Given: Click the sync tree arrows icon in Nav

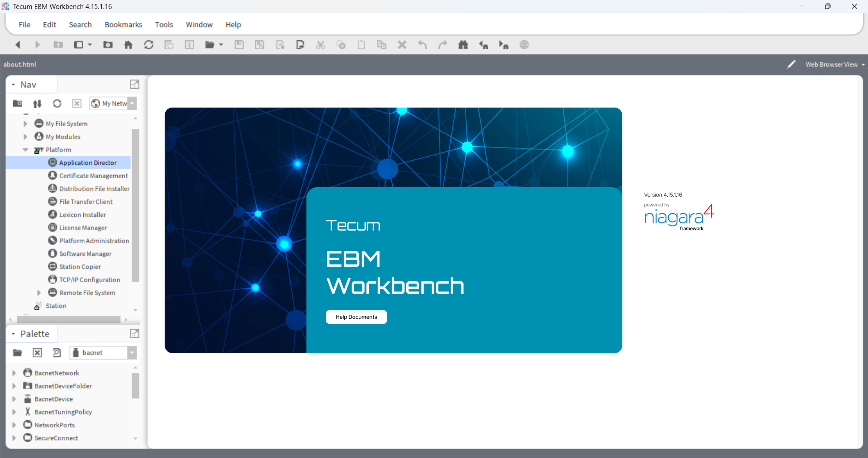Looking at the screenshot, I should point(37,103).
